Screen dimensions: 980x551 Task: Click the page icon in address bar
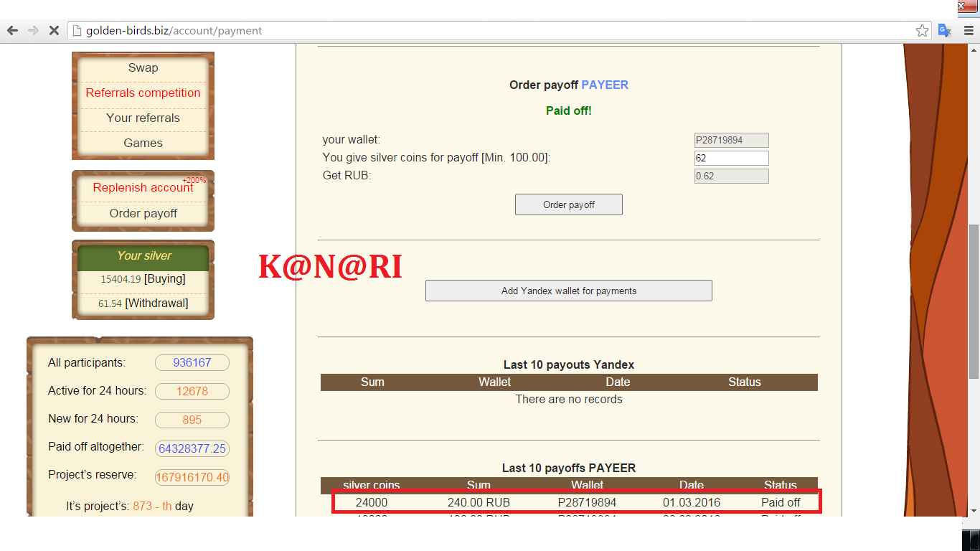(x=77, y=31)
